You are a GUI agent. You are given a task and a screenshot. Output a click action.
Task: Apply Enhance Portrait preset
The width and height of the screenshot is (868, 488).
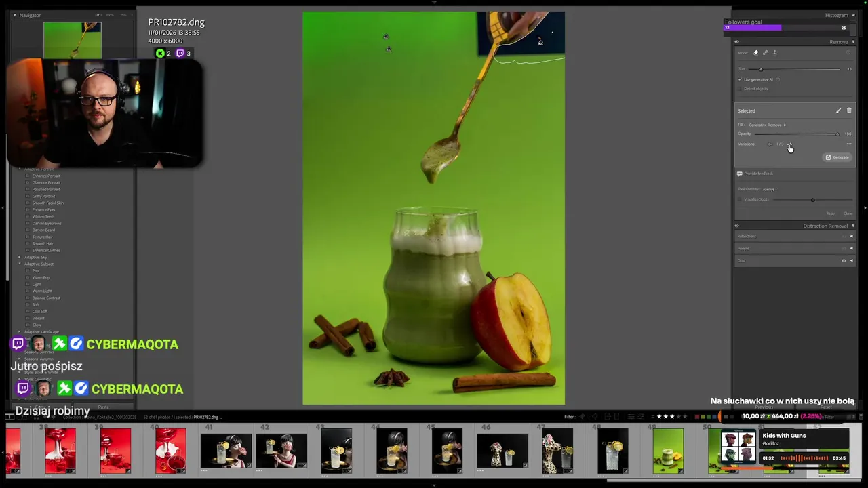(x=46, y=176)
